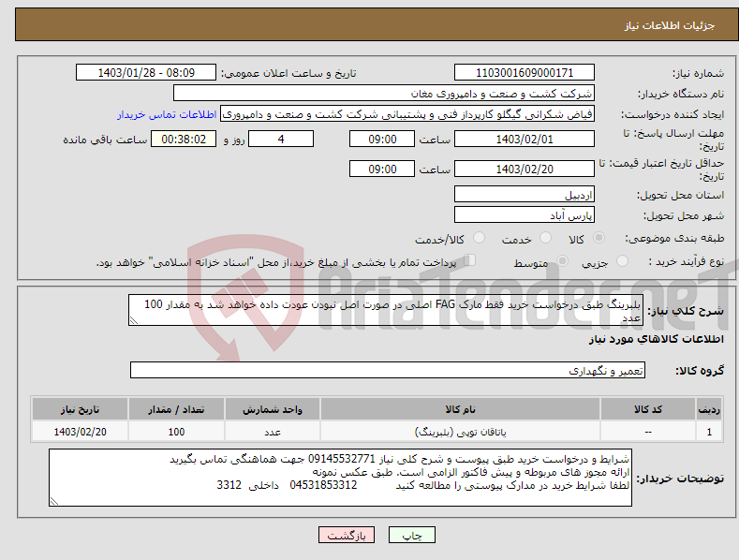
Task: Click the اطلاعات کالاهای مورد نیاز heading
Action: click(656, 339)
